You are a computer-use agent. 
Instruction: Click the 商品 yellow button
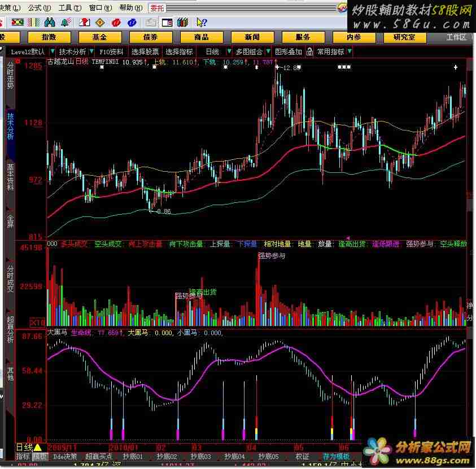pyautogui.click(x=201, y=37)
